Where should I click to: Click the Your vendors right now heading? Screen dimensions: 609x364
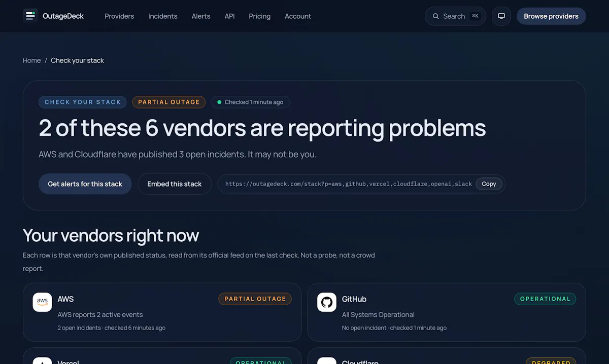pos(111,236)
